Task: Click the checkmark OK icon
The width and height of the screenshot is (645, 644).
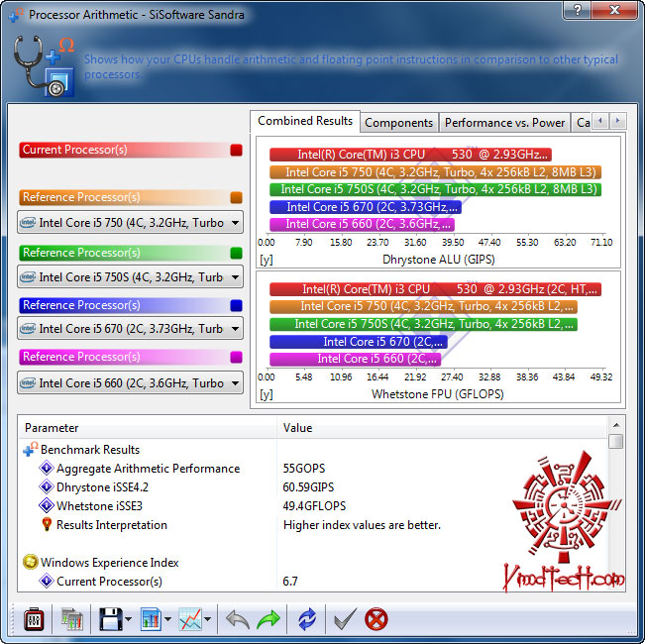Action: [345, 619]
